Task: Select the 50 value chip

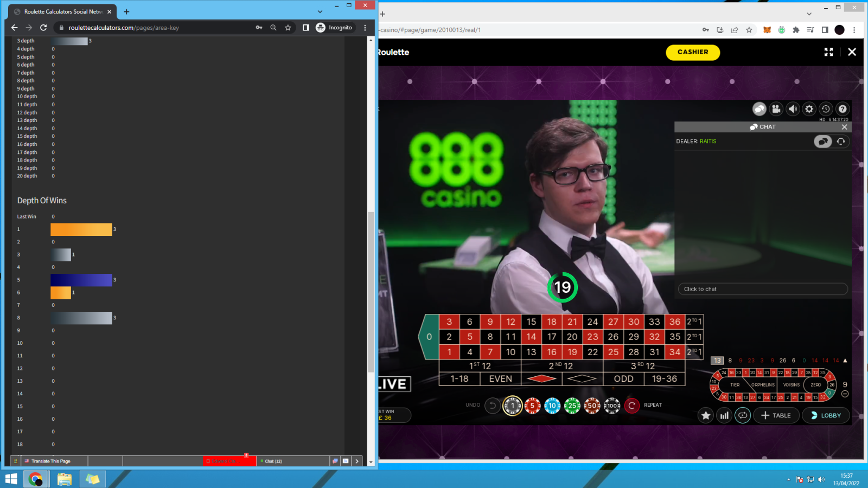Action: coord(592,406)
